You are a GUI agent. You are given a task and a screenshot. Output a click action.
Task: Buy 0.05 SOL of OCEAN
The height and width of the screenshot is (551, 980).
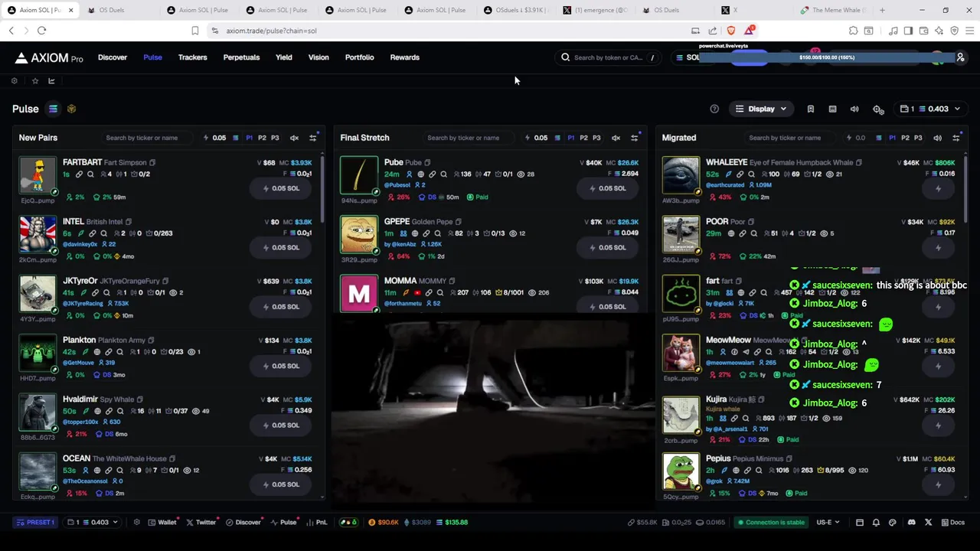[x=281, y=484]
